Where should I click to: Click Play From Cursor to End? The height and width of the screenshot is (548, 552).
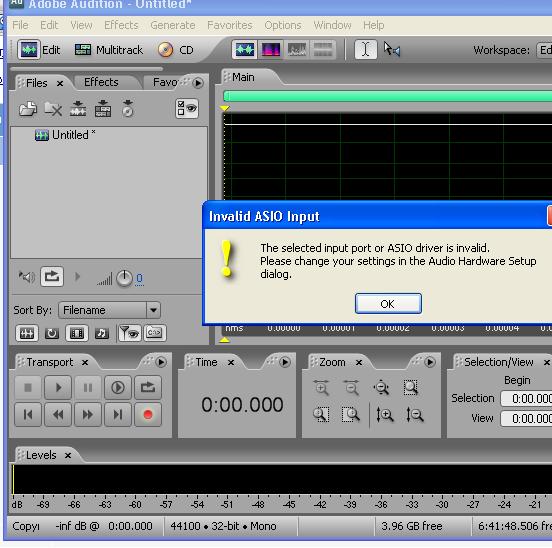(118, 388)
